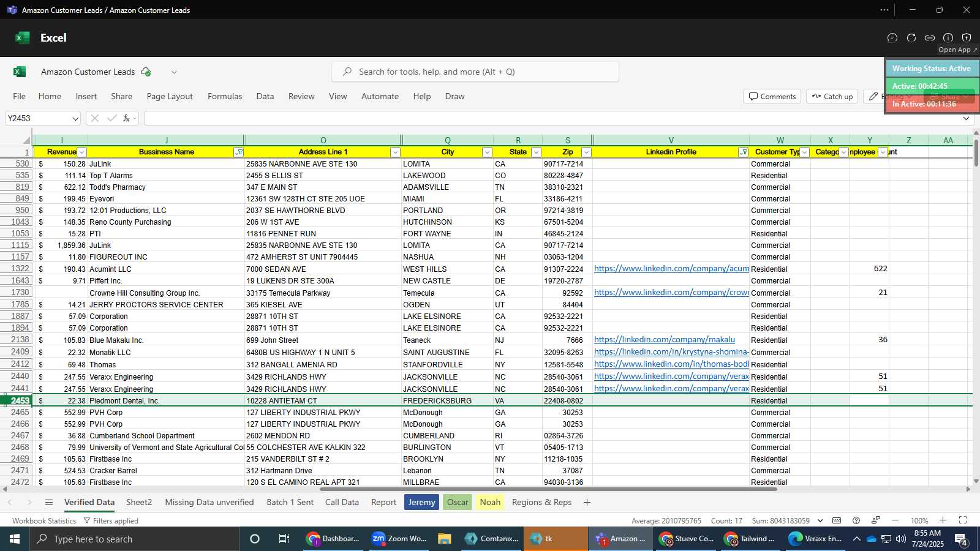Click the 100% zoom level
980x551 pixels.
click(x=919, y=521)
